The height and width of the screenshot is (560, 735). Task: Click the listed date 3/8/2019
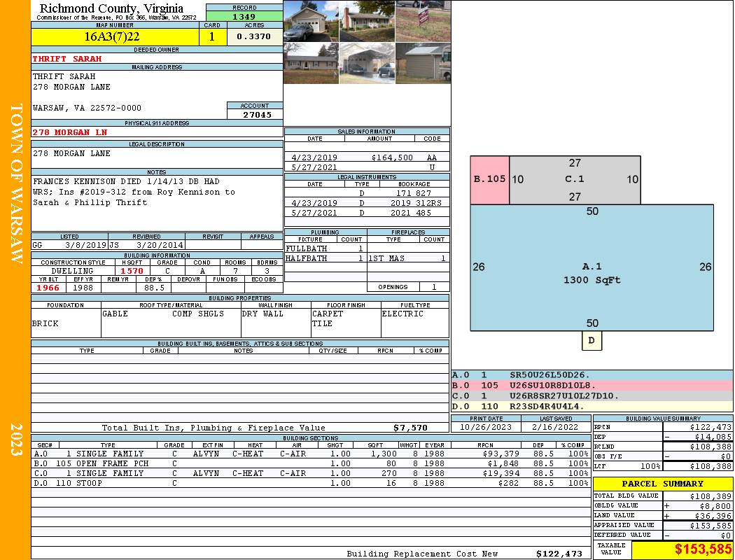(86, 245)
